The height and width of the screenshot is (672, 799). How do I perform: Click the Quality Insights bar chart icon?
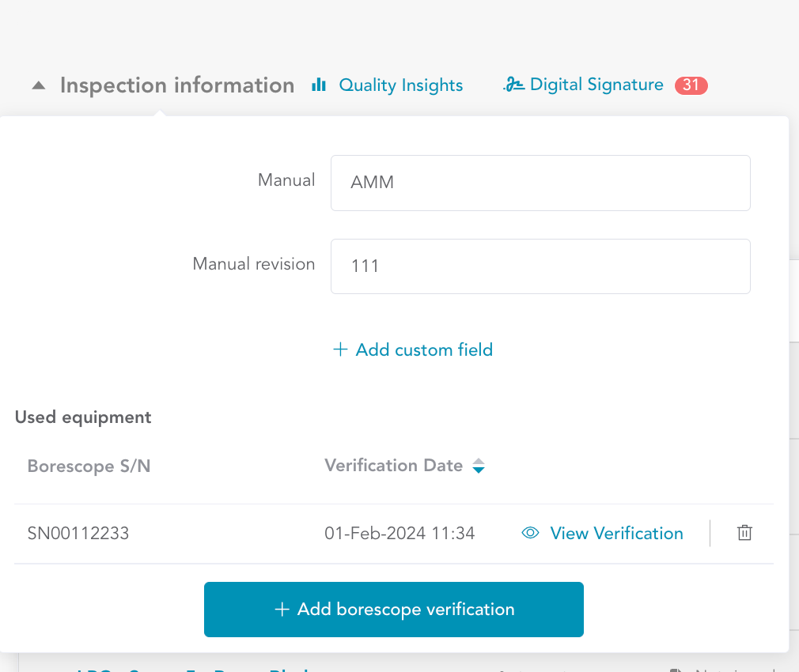[x=319, y=85]
